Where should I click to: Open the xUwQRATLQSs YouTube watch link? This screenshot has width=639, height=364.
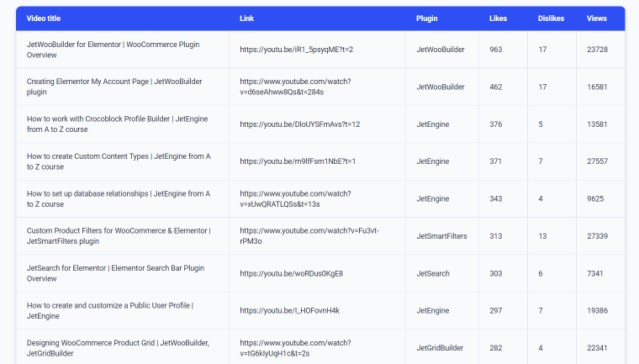(x=295, y=199)
